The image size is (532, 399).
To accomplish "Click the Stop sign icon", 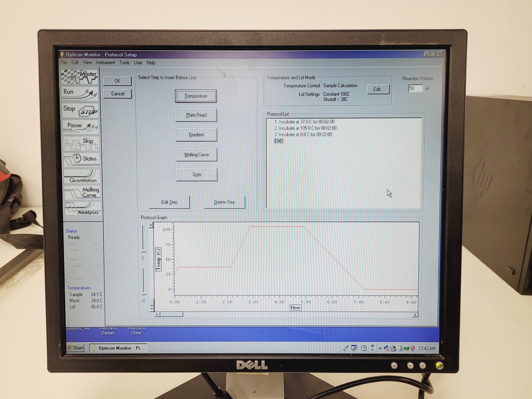I will [80, 110].
